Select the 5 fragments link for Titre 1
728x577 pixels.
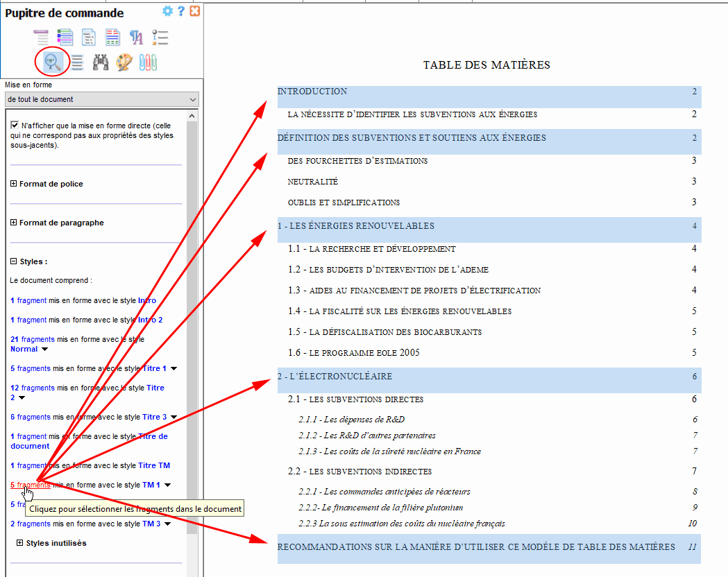point(30,368)
